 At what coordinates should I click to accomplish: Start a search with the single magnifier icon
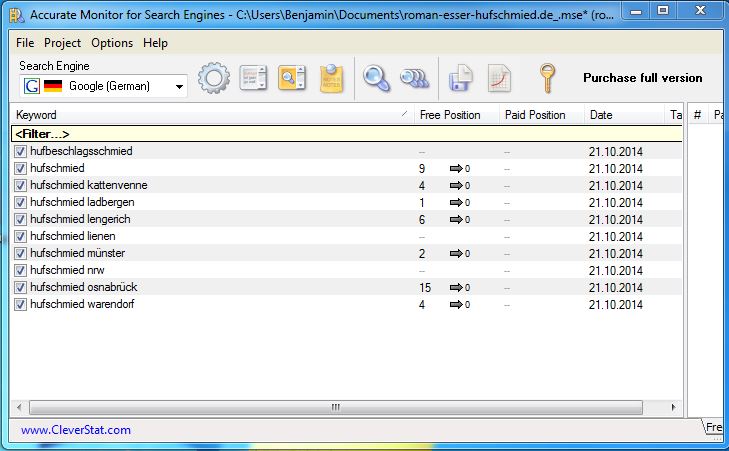pos(376,78)
